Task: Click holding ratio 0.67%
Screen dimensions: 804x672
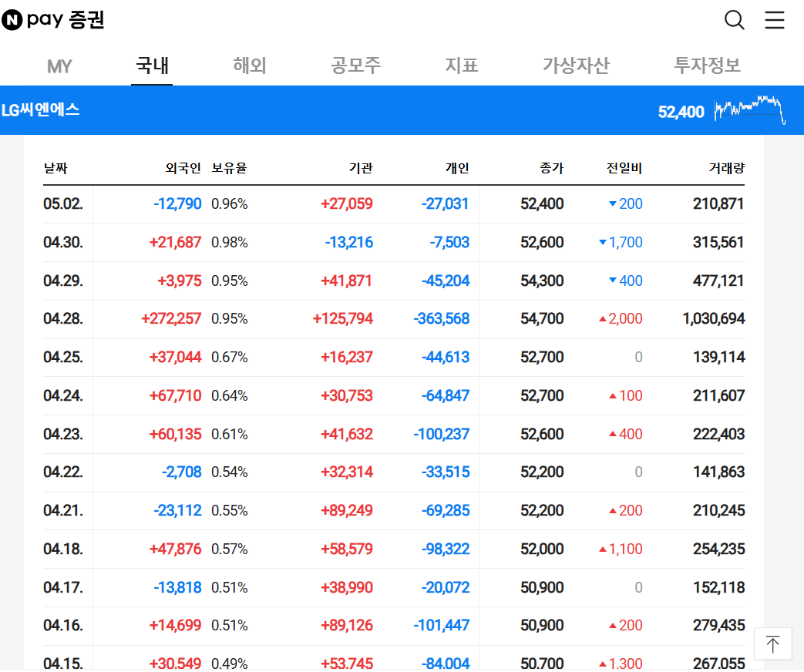Action: 229,358
